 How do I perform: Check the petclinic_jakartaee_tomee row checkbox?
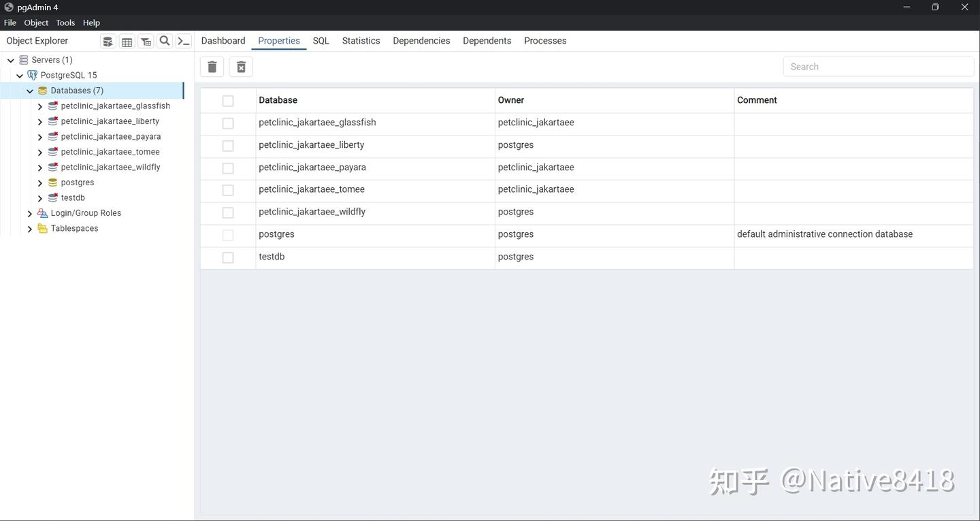(x=228, y=190)
